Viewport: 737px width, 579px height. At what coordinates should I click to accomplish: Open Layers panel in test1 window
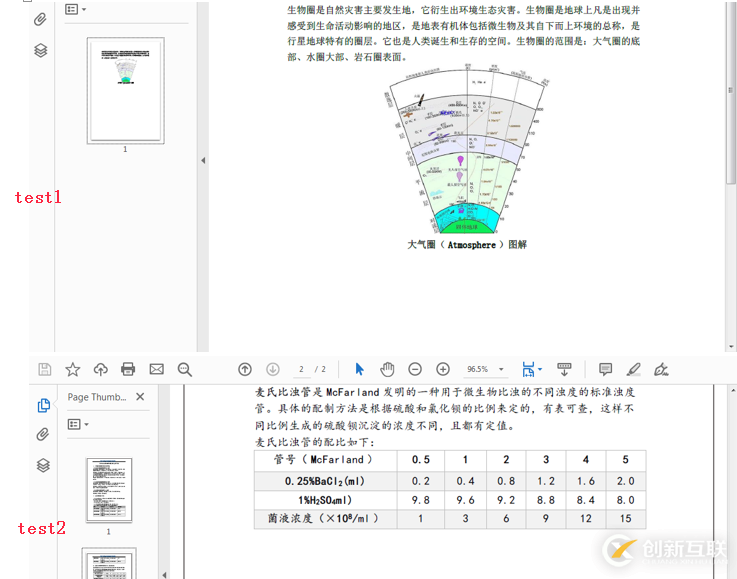41,50
